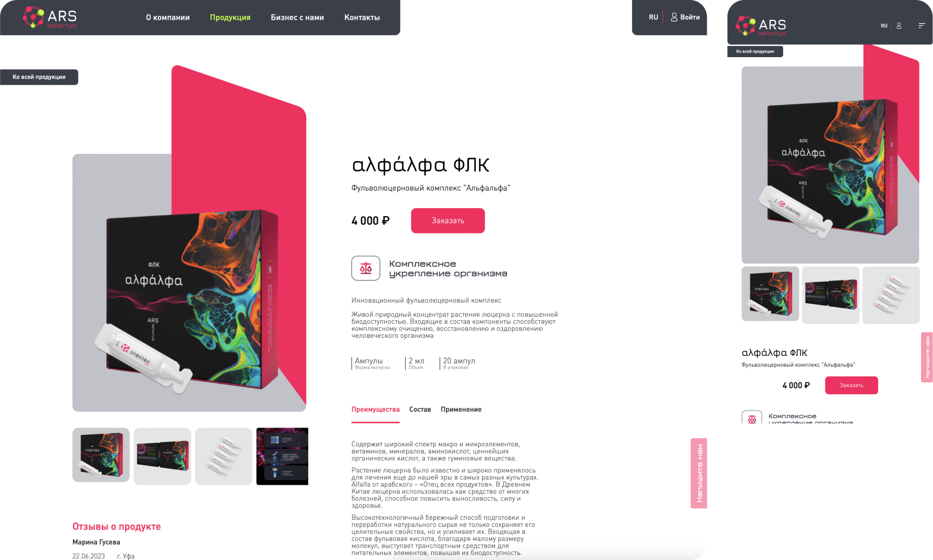This screenshot has height=560, width=933.
Task: Click the ARS Infinitum logo in mobile header
Action: 761,26
